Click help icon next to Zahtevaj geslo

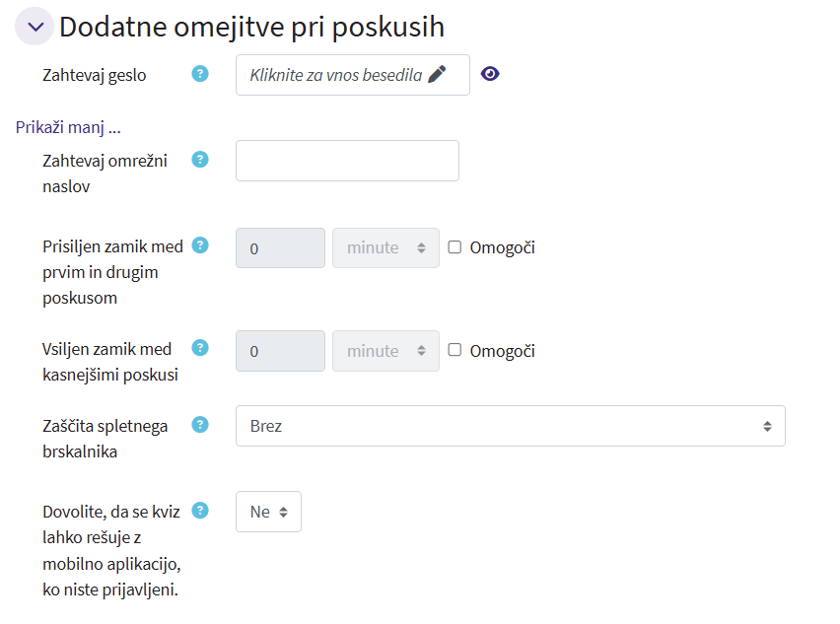click(x=200, y=73)
